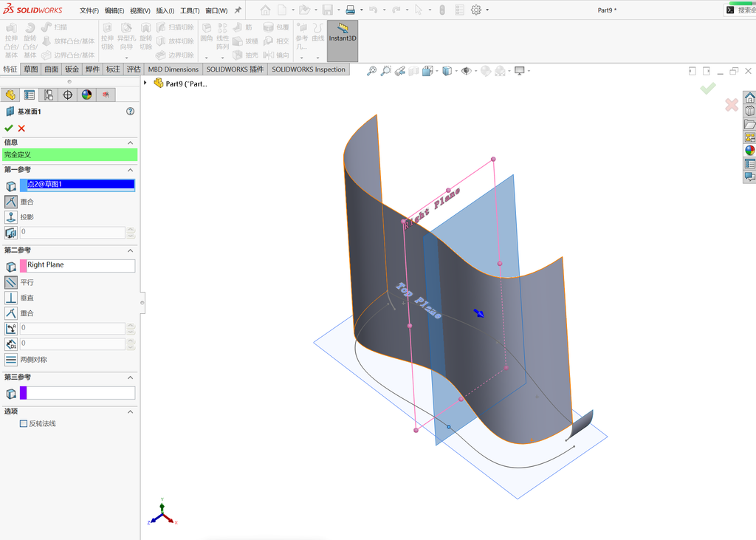
Task: Switch to the 草图 ribbon tab
Action: (x=31, y=69)
